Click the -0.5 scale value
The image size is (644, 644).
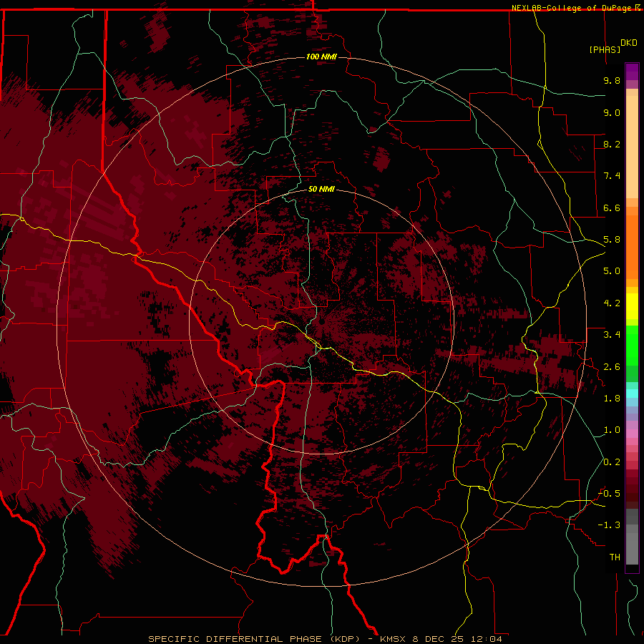[x=609, y=494]
